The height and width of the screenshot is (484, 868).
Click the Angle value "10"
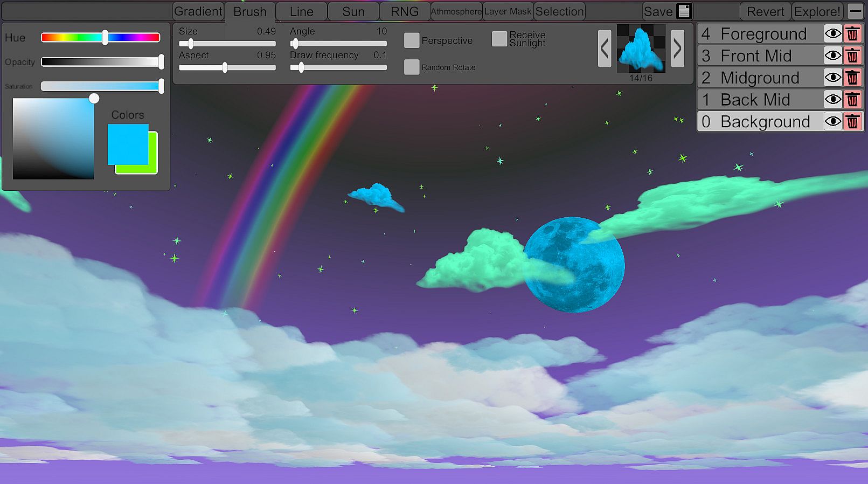(x=381, y=31)
